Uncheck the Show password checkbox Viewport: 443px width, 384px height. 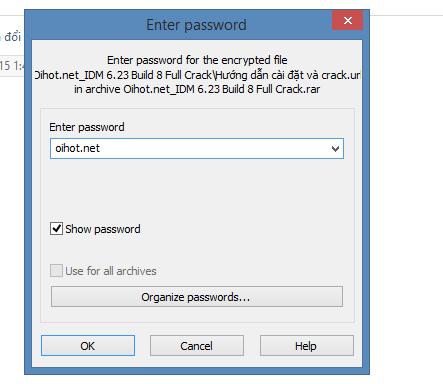pos(56,229)
